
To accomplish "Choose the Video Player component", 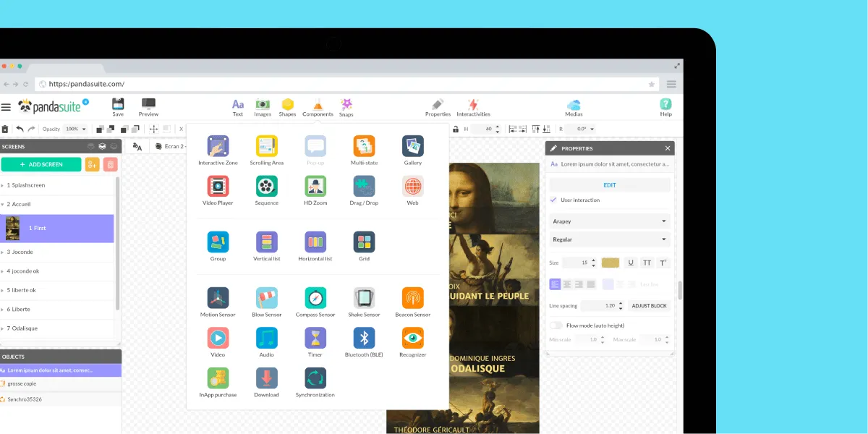I will [x=218, y=187].
